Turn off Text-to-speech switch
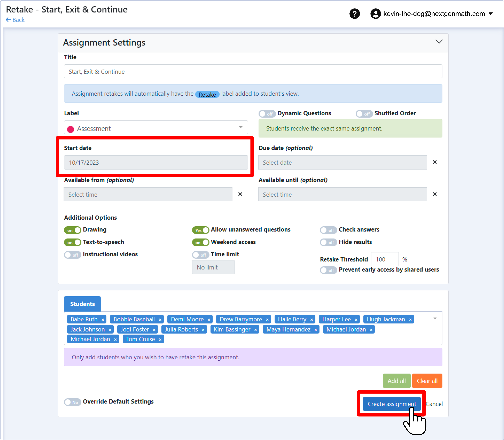Viewport: 504px width, 440px height. coord(72,242)
